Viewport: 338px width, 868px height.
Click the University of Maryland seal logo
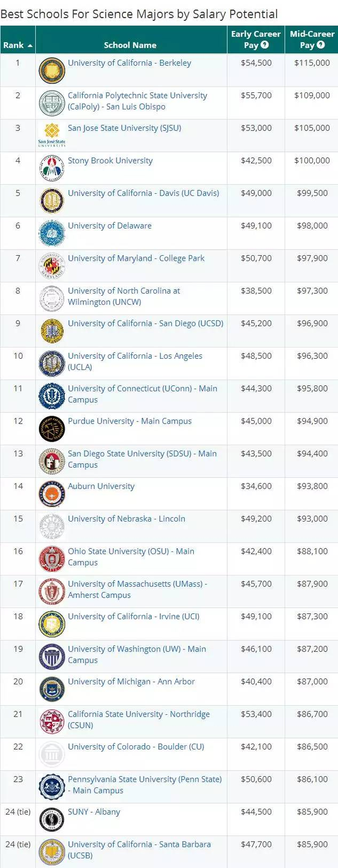tap(52, 266)
